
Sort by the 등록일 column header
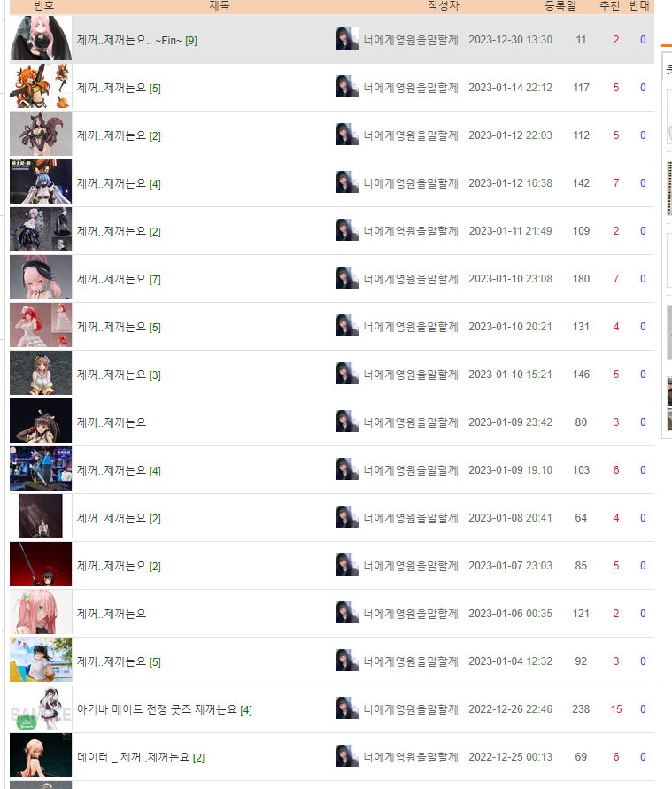click(x=560, y=6)
